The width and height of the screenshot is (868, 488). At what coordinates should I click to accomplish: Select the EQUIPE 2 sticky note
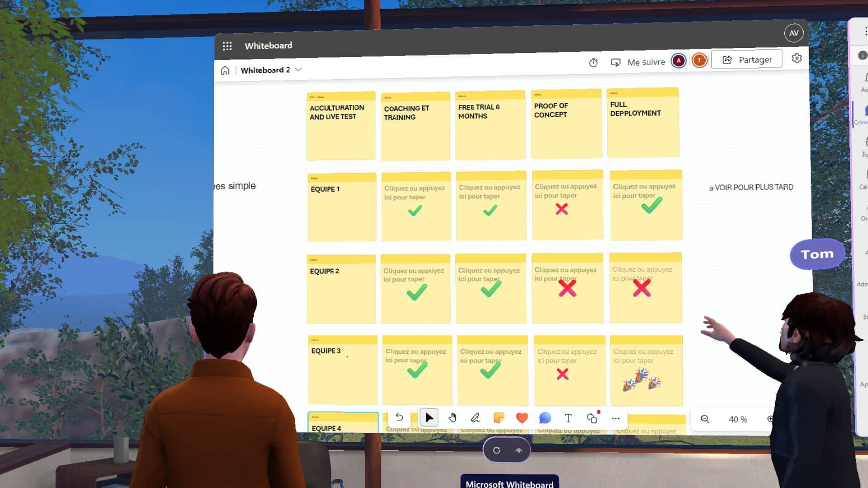pos(341,289)
